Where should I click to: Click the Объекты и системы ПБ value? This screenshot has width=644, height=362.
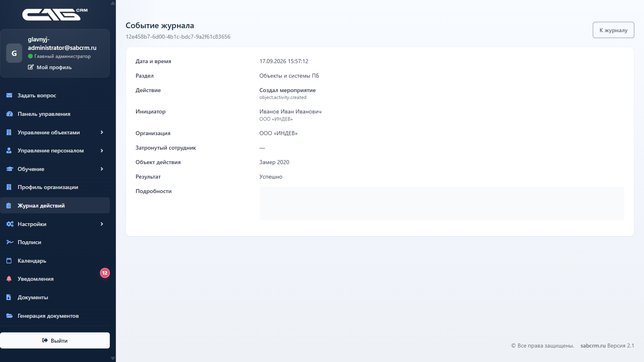(x=289, y=76)
